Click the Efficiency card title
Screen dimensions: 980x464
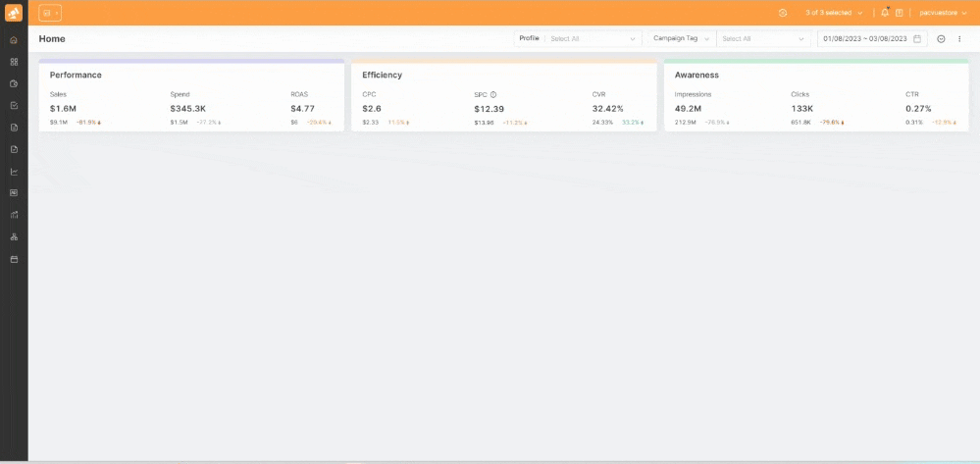(x=382, y=75)
